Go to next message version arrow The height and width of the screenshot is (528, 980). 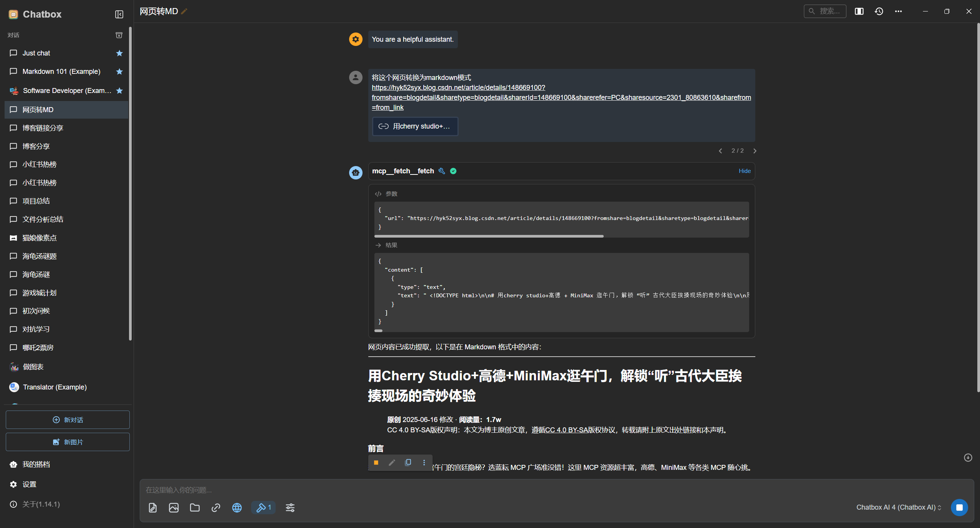point(755,151)
